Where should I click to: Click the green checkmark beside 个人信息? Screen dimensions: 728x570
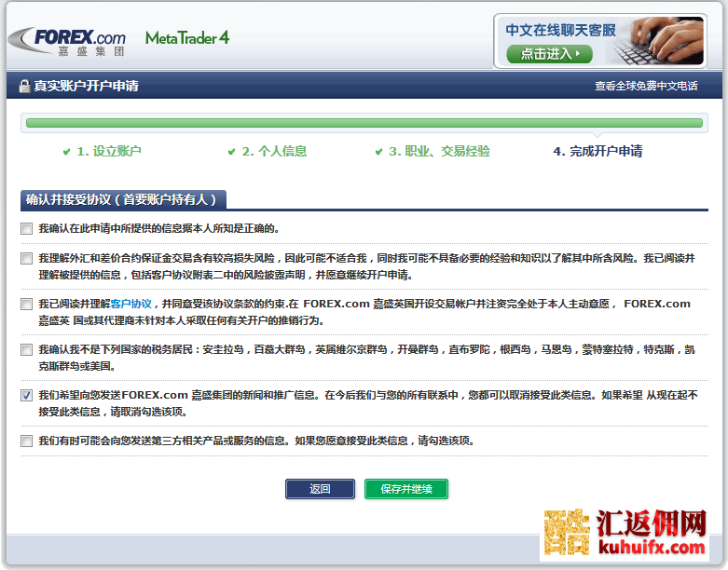pyautogui.click(x=232, y=152)
